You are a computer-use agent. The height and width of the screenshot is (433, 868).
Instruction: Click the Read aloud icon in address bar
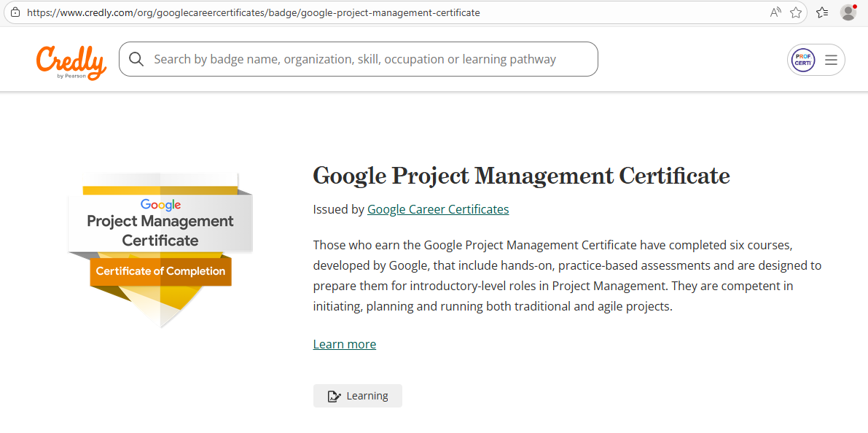pyautogui.click(x=775, y=12)
